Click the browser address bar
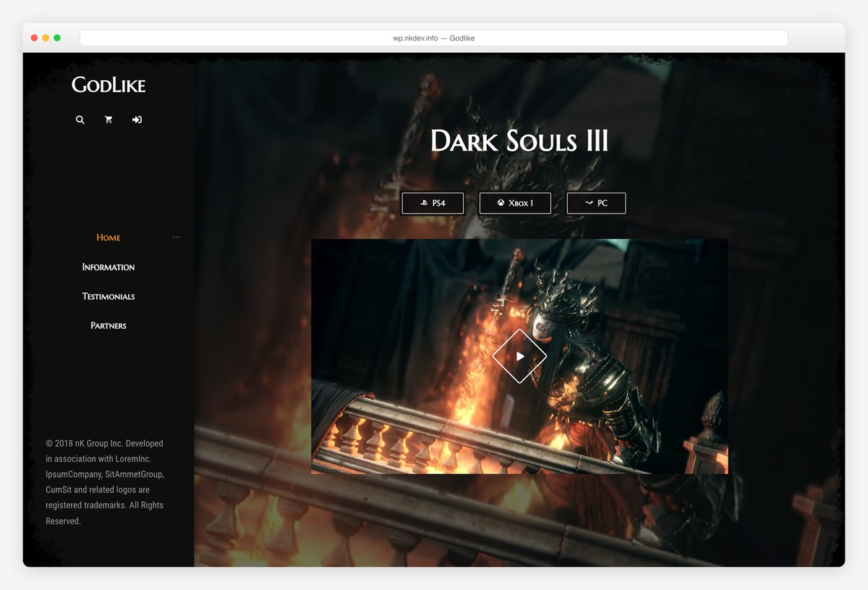 pyautogui.click(x=434, y=38)
